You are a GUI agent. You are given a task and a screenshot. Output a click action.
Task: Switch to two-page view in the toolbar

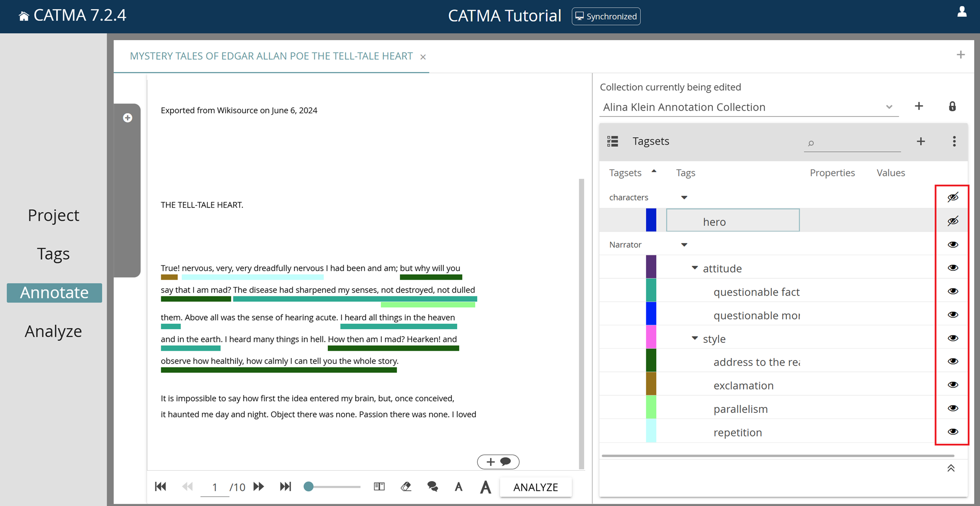(379, 486)
